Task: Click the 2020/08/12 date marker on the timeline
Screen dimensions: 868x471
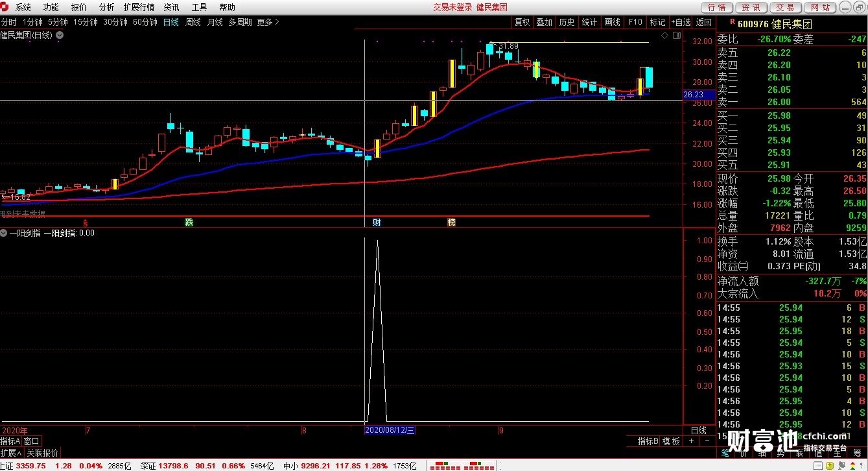Action: tap(390, 430)
